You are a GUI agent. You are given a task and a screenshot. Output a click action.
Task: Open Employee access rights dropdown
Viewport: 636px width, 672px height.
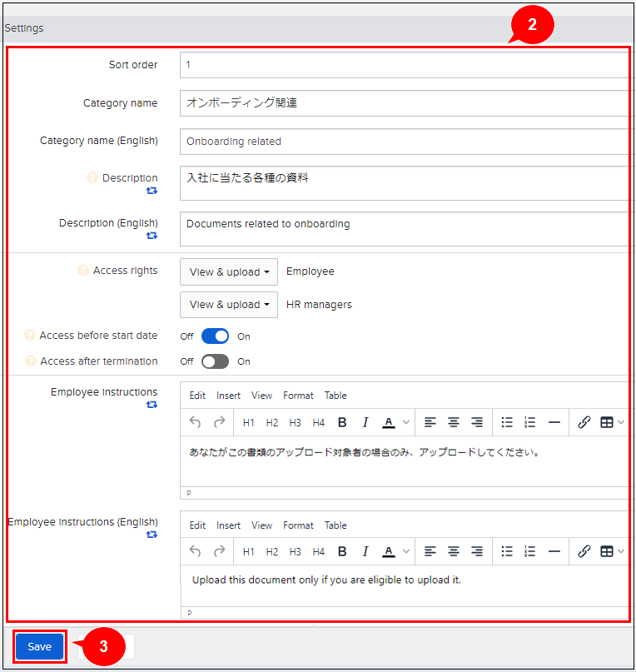pyautogui.click(x=229, y=272)
